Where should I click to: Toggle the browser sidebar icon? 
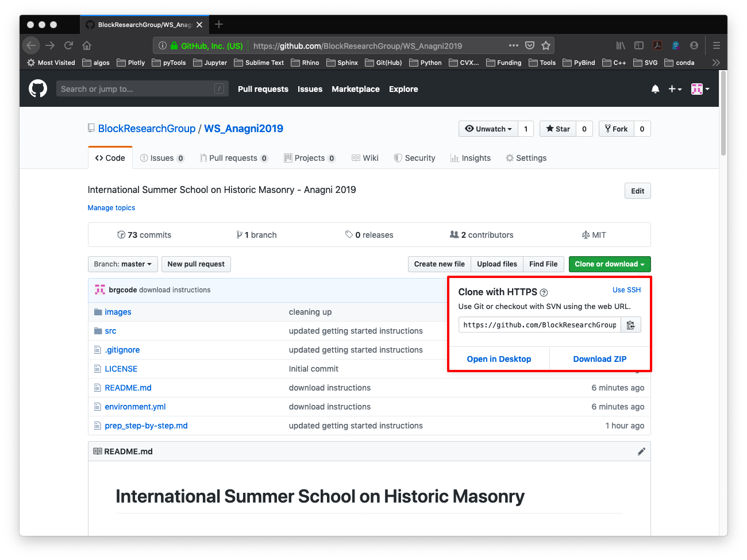click(x=639, y=45)
